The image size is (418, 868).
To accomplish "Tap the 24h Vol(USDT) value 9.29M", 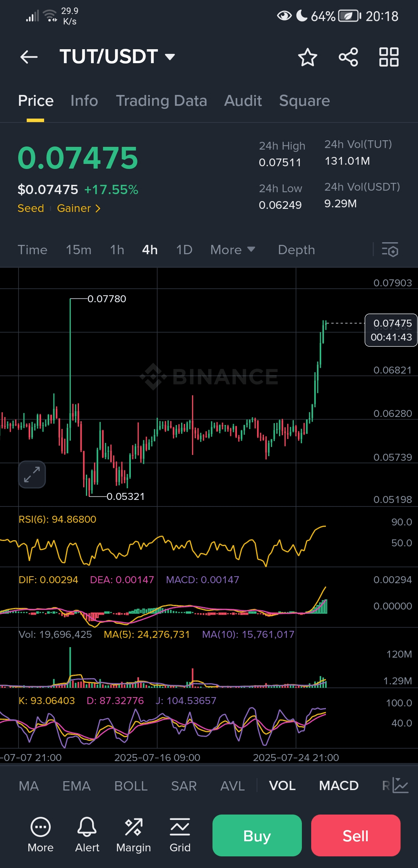I will pos(341,203).
